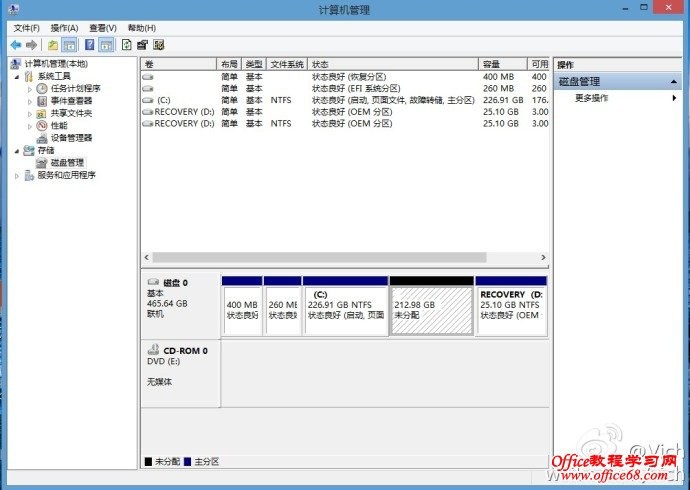Click the 服务和应用程序 icon

coord(29,175)
